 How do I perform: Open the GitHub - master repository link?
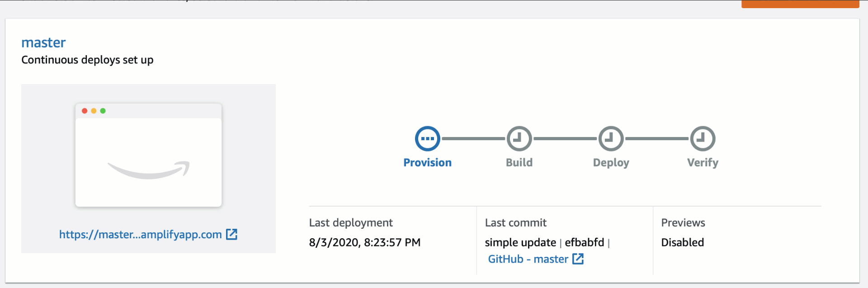point(528,259)
